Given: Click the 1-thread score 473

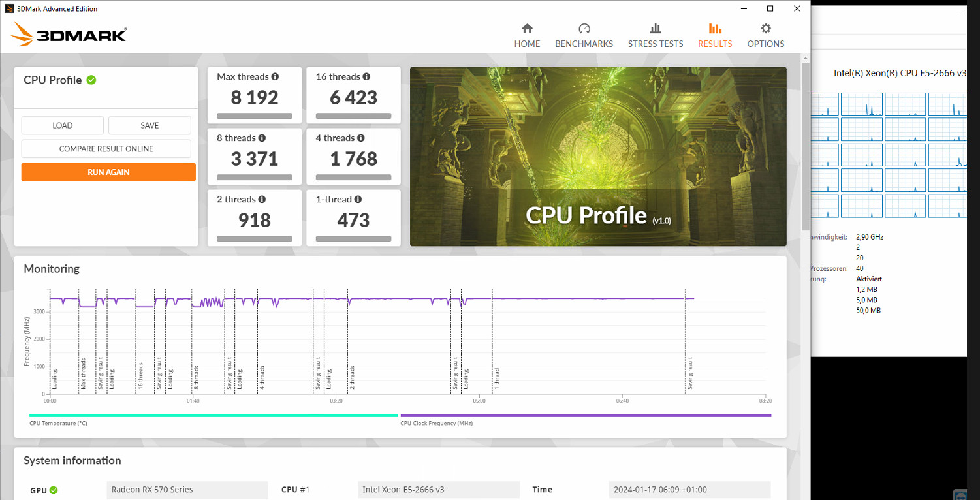Looking at the screenshot, I should click(354, 221).
